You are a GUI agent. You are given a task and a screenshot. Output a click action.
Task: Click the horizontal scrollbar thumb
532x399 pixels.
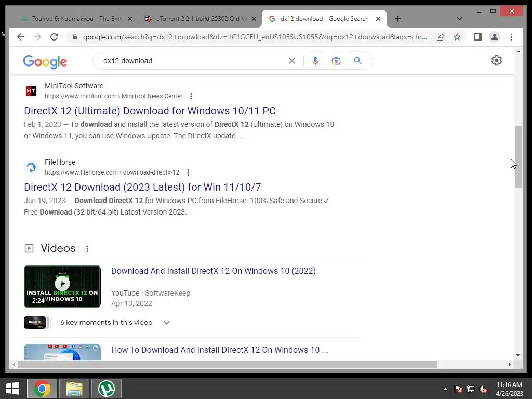[x=228, y=364]
